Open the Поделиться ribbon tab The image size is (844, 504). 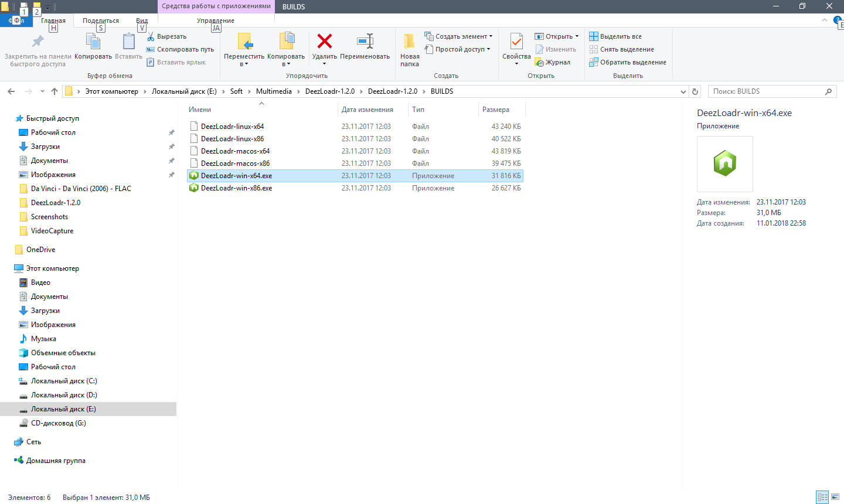[x=101, y=21]
